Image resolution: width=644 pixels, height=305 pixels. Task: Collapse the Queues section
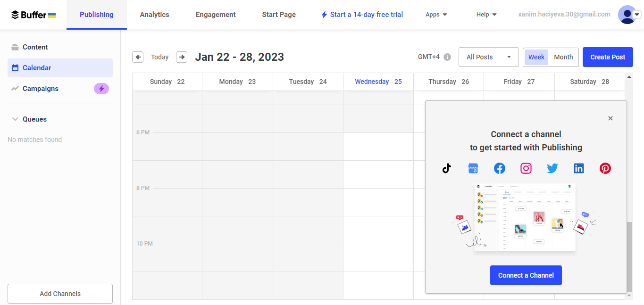15,119
